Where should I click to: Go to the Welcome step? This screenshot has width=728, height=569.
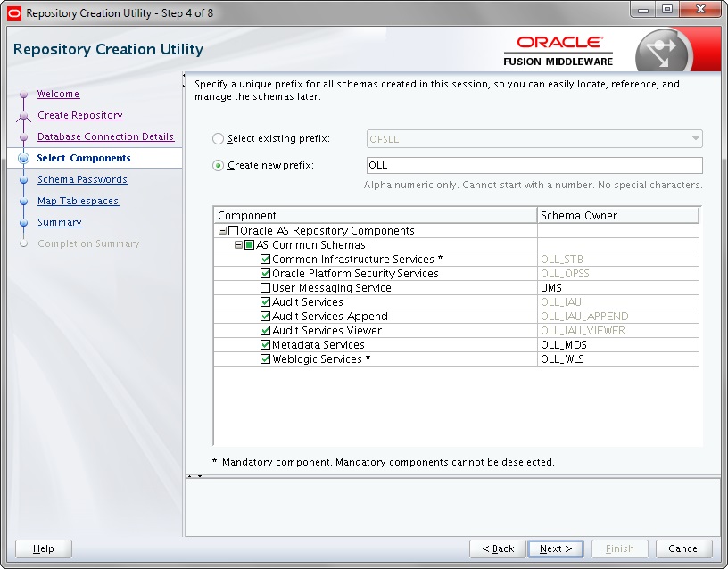[58, 94]
